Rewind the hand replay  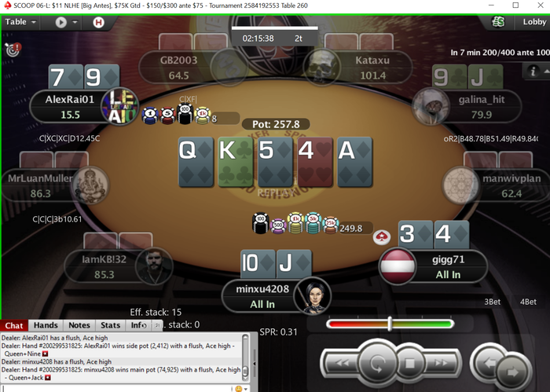tap(342, 363)
